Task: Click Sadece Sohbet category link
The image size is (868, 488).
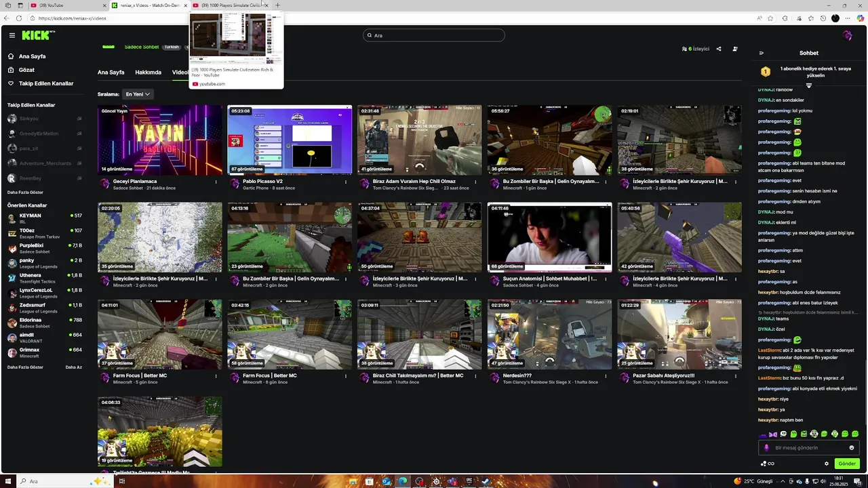Action: click(x=142, y=47)
